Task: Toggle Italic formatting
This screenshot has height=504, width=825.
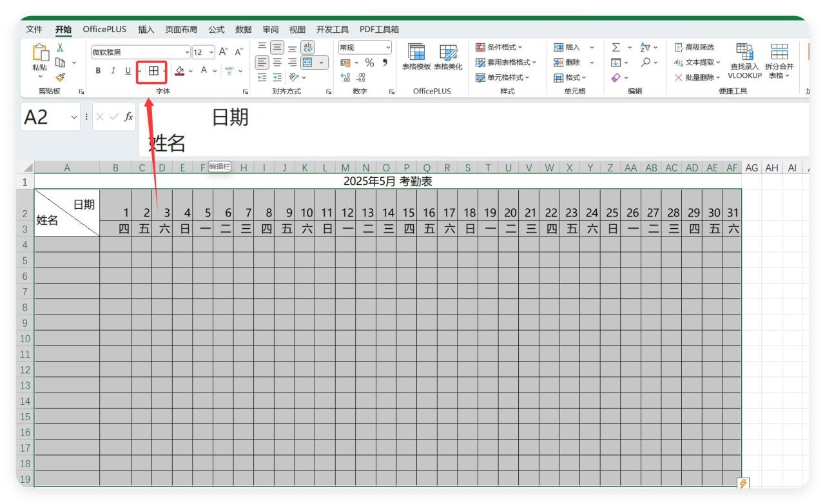Action: (x=113, y=70)
